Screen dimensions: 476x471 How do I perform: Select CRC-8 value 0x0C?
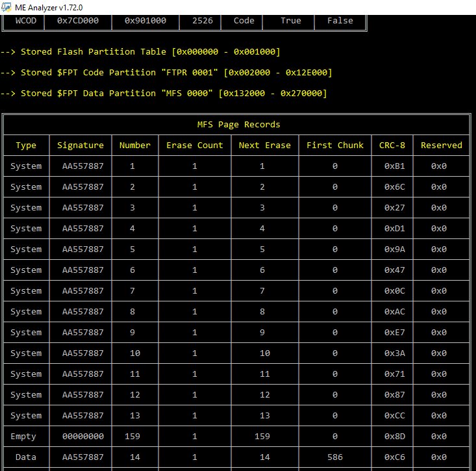[x=395, y=291]
